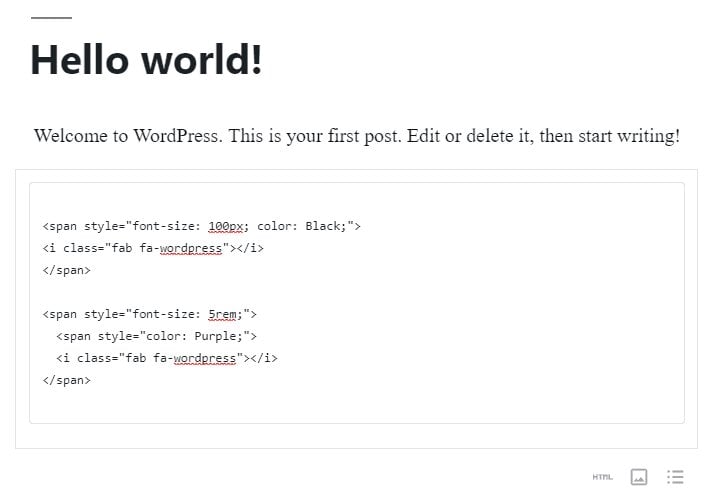717x499 pixels.
Task: Click the line with font-size: 5rem
Action: click(x=150, y=314)
